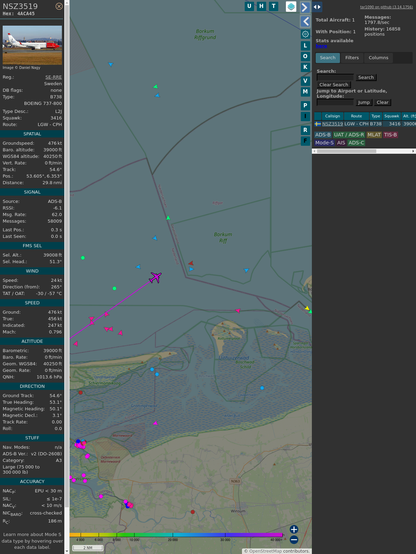Click the left arrow sidebar collapse button
416x554 pixels.
click(x=305, y=22)
